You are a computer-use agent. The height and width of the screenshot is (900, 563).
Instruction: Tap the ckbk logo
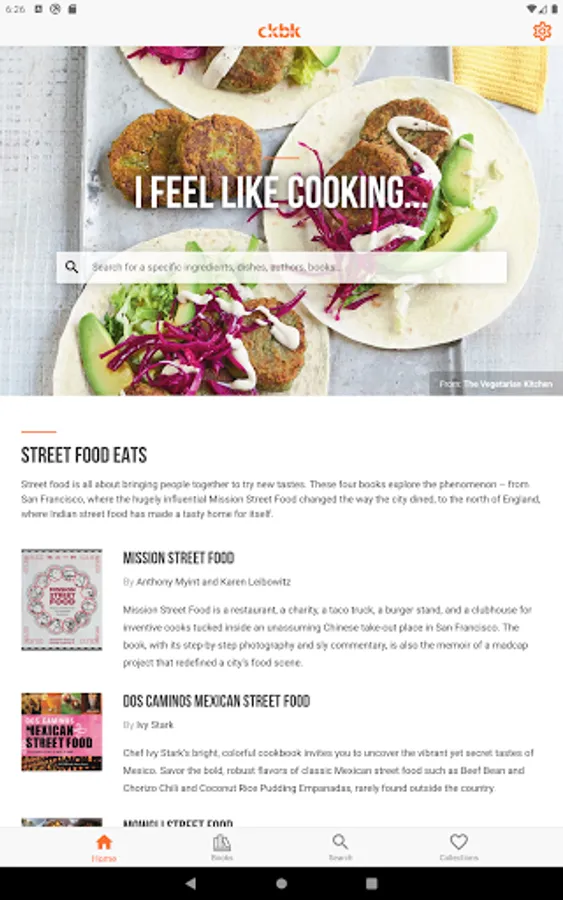click(279, 30)
